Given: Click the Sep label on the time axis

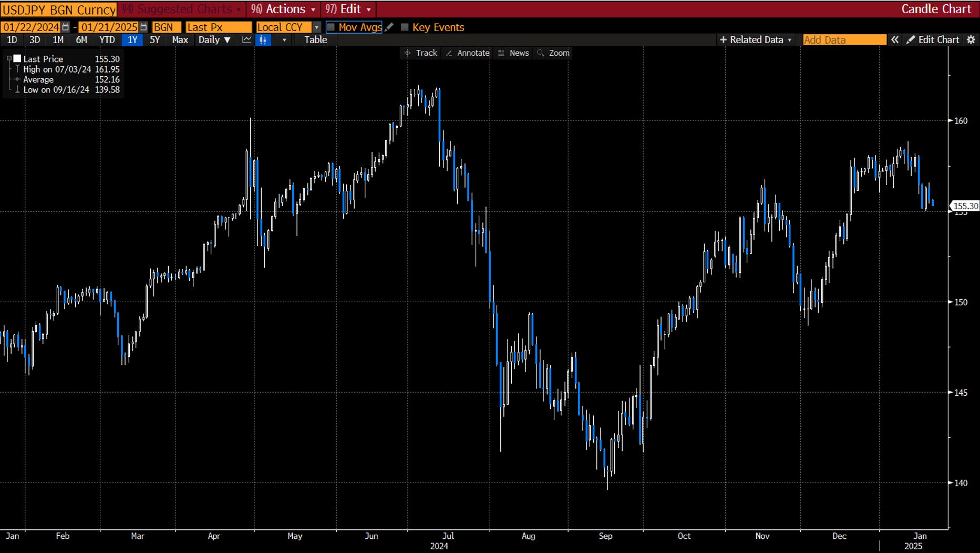Looking at the screenshot, I should (x=605, y=536).
